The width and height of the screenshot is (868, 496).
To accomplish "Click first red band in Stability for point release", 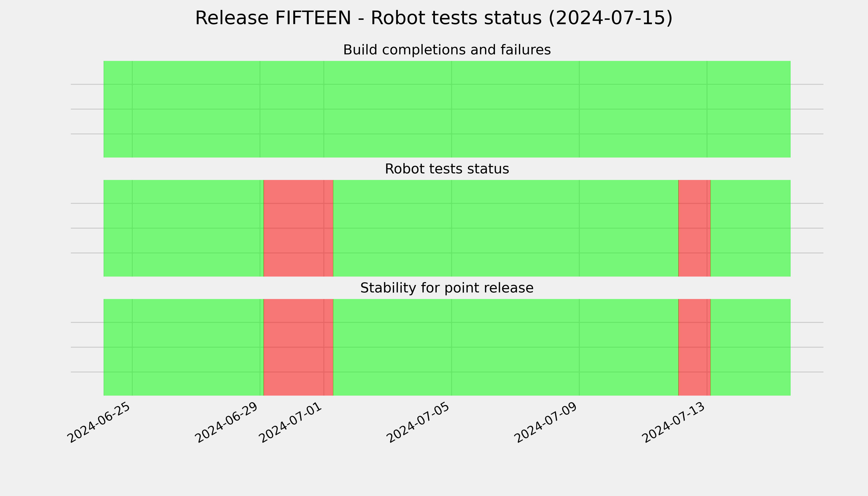I will pos(298,347).
